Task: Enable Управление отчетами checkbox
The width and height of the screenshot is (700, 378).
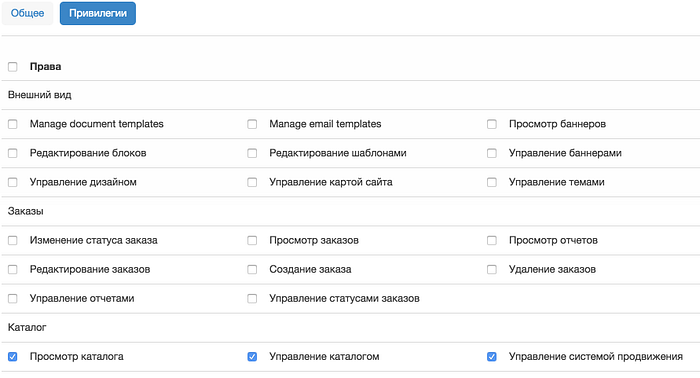Action: coord(12,299)
